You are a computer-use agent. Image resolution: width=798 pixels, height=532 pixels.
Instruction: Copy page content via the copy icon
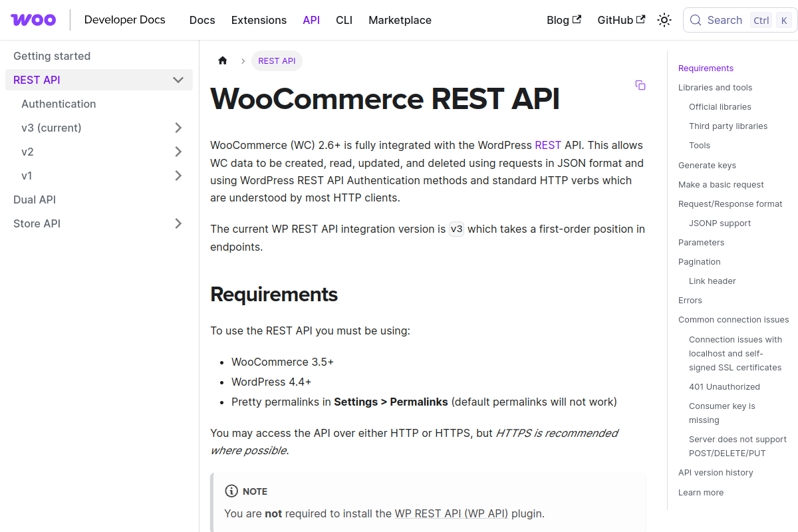tap(640, 85)
